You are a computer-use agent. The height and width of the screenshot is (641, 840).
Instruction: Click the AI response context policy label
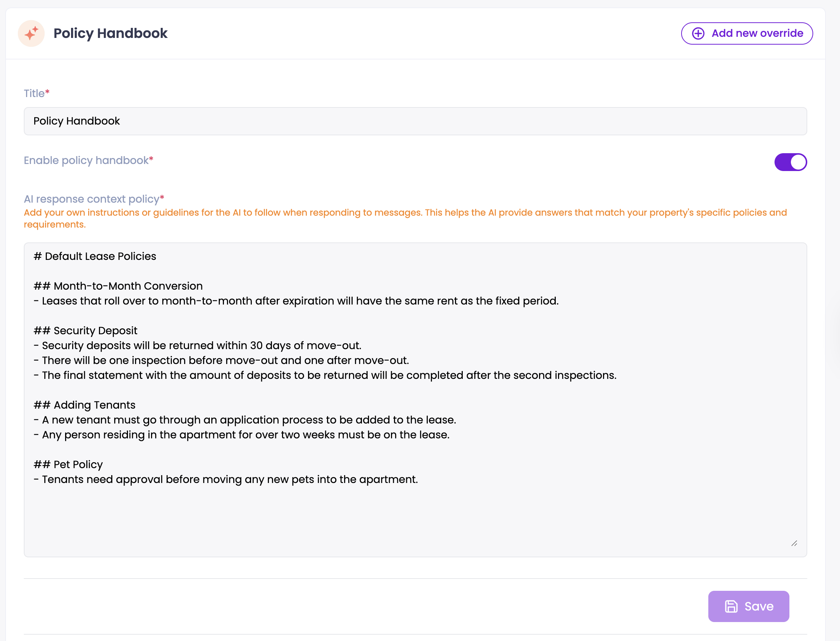click(92, 199)
